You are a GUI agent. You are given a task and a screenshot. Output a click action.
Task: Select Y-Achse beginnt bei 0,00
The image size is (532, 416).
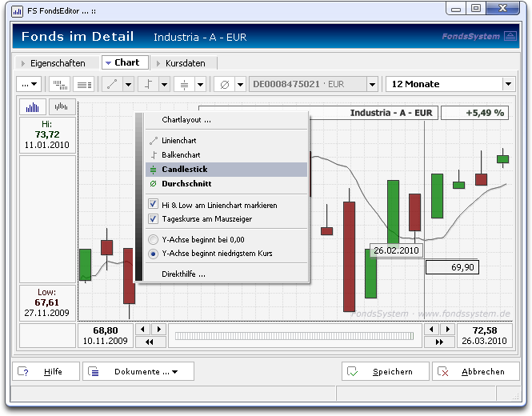[154, 239]
